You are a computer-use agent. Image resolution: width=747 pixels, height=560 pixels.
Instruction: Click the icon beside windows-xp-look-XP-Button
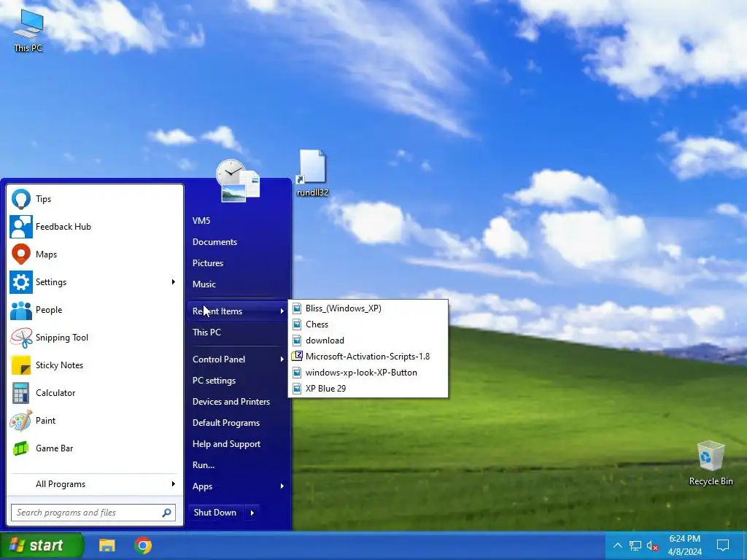click(x=297, y=373)
